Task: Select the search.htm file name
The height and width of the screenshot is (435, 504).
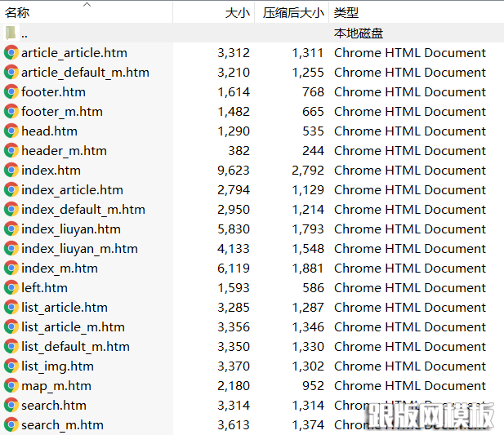Action: [x=54, y=405]
